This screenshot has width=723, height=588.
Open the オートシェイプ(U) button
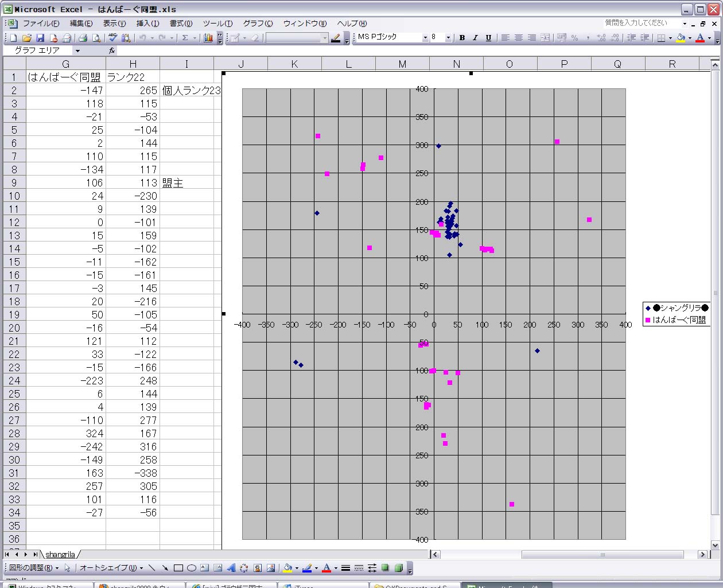(111, 568)
